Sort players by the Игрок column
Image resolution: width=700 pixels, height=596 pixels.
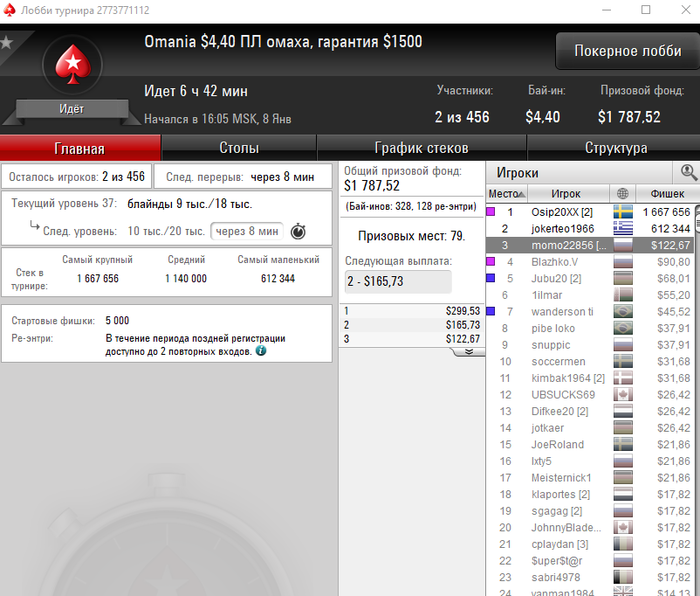pos(568,194)
